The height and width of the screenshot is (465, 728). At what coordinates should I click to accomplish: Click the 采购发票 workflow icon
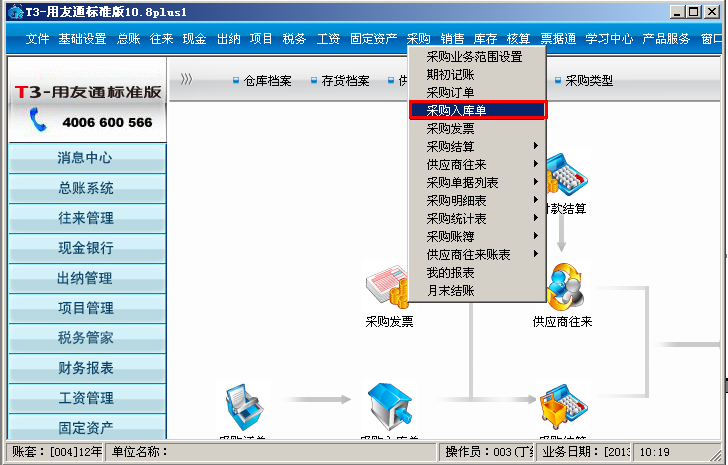tap(386, 287)
